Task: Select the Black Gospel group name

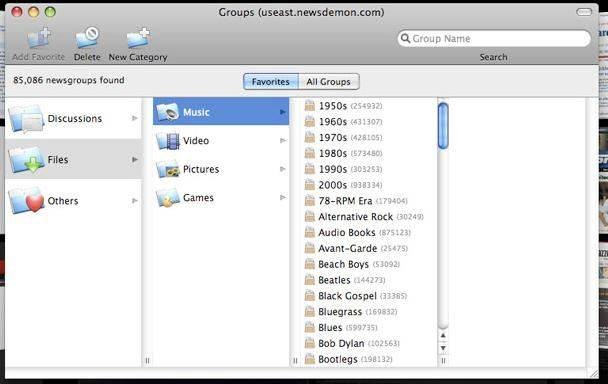Action: [x=347, y=296]
